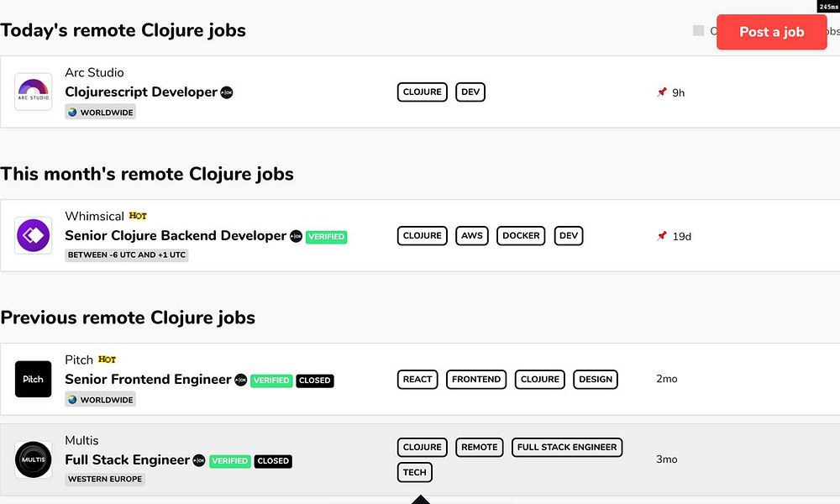840x504 pixels.
Task: Click the badge icon beside Clojurescript Developer
Action: tap(227, 92)
